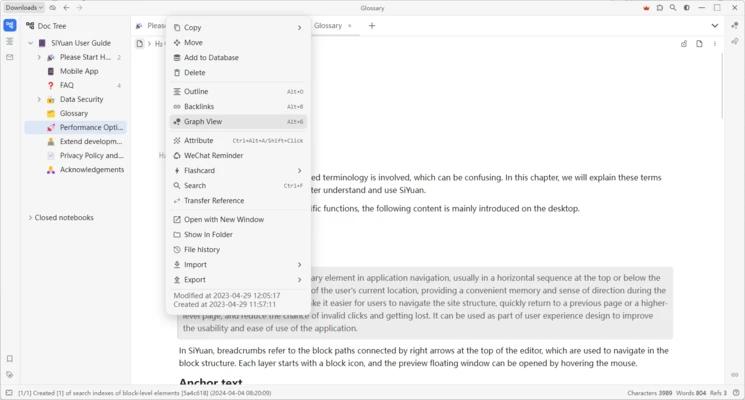745x400 pixels.
Task: Click the File history clock icon
Action: point(177,249)
